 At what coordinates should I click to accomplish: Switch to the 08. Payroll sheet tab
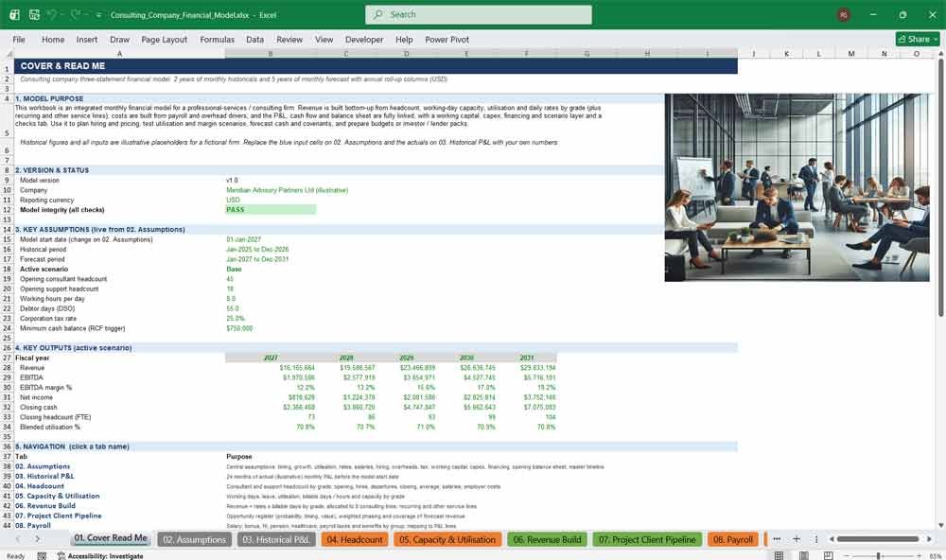(733, 539)
